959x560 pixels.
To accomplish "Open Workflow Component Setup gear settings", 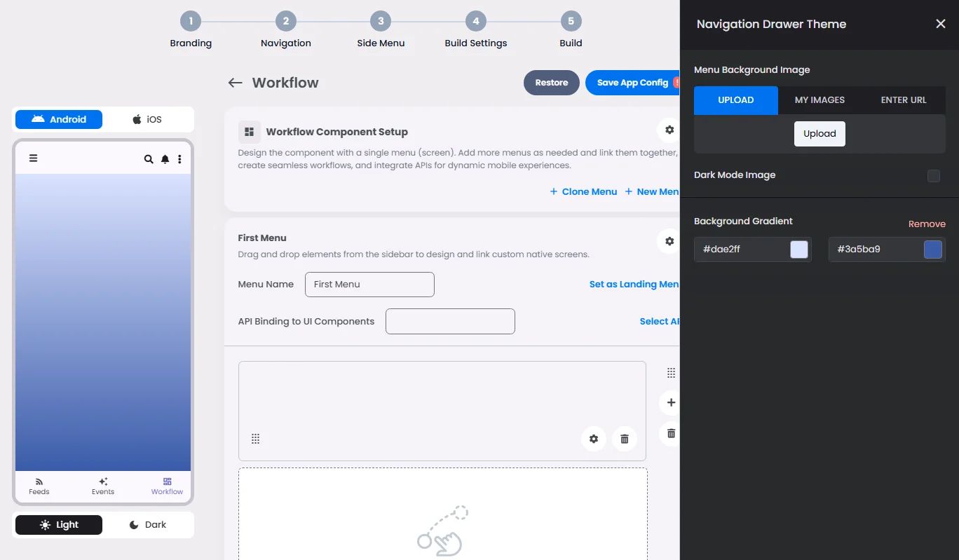I will [x=669, y=130].
